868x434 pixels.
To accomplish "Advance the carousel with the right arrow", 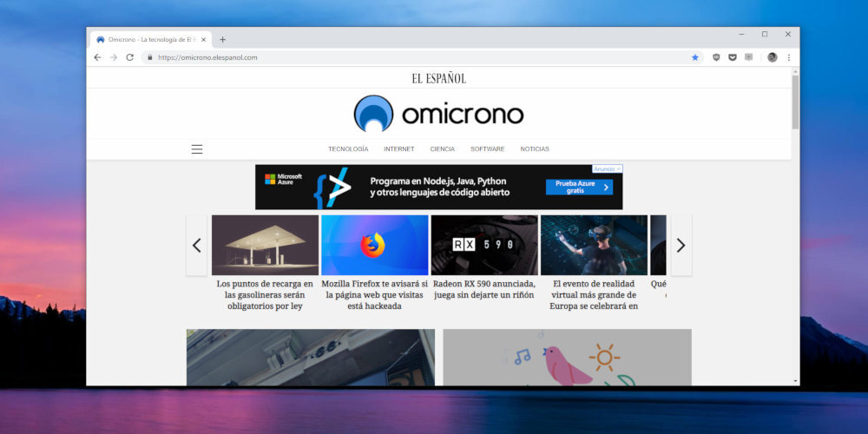I will pyautogui.click(x=681, y=246).
